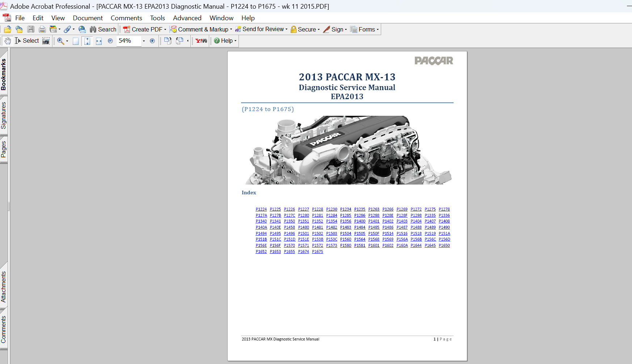Click the Email globe icon
Image resolution: width=632 pixels, height=364 pixels.
point(82,29)
